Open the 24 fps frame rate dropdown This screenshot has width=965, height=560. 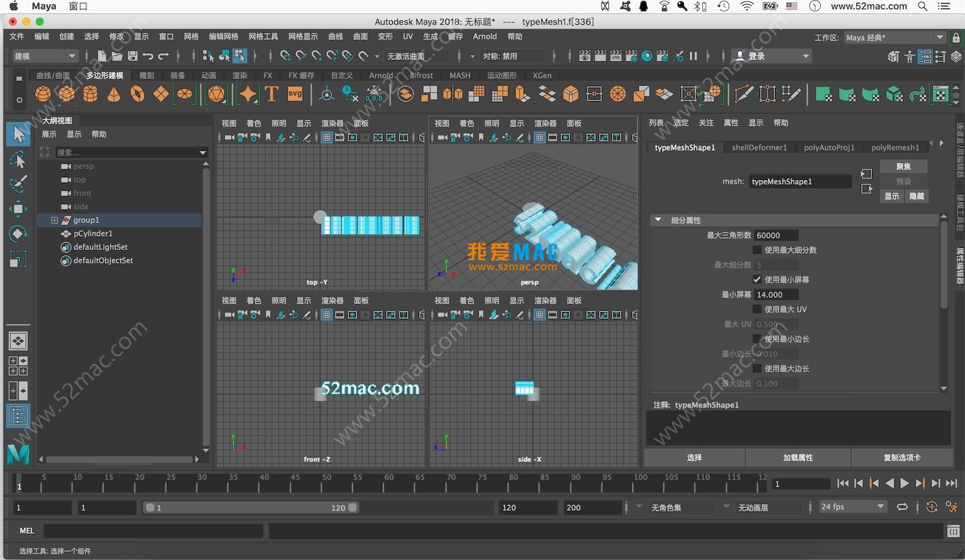(x=853, y=507)
